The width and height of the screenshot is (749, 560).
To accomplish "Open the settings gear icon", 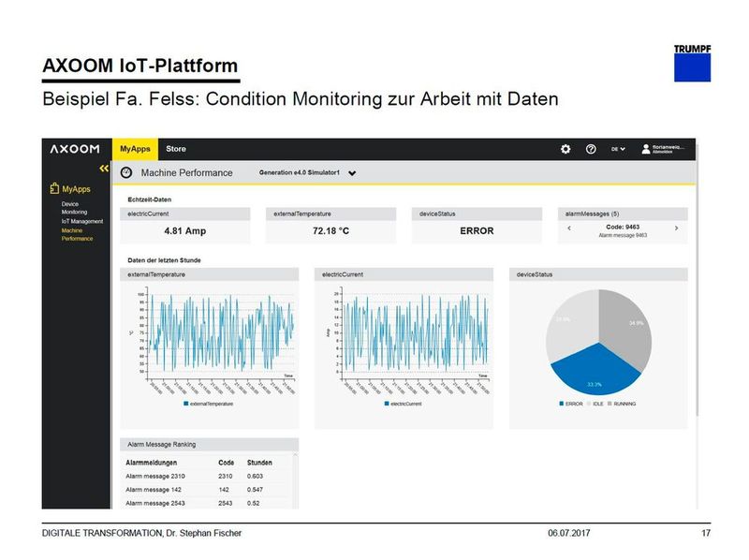I will (x=565, y=149).
